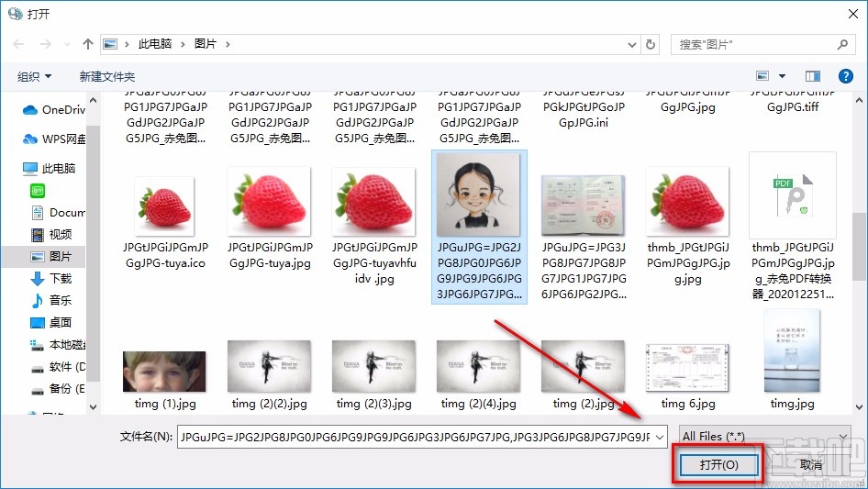Screen dimensions: 868x489
Task: Click the green iQIYI icon in sidebar
Action: 37,191
